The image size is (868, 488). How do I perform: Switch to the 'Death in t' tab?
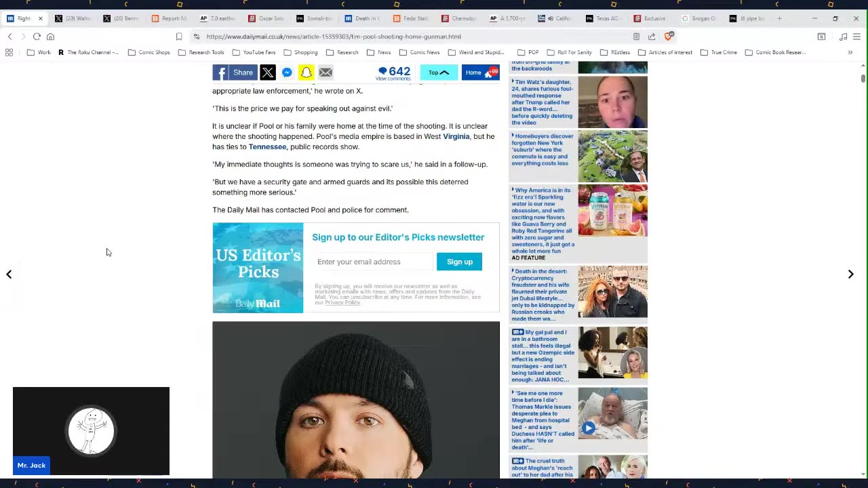coord(363,18)
